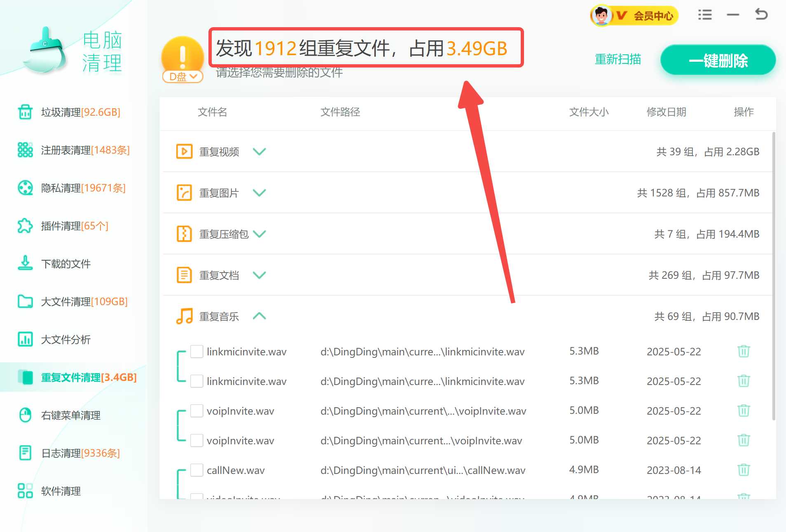The image size is (786, 532).
Task: Collapse the 重复音乐 duplicate music group
Action: (x=260, y=316)
